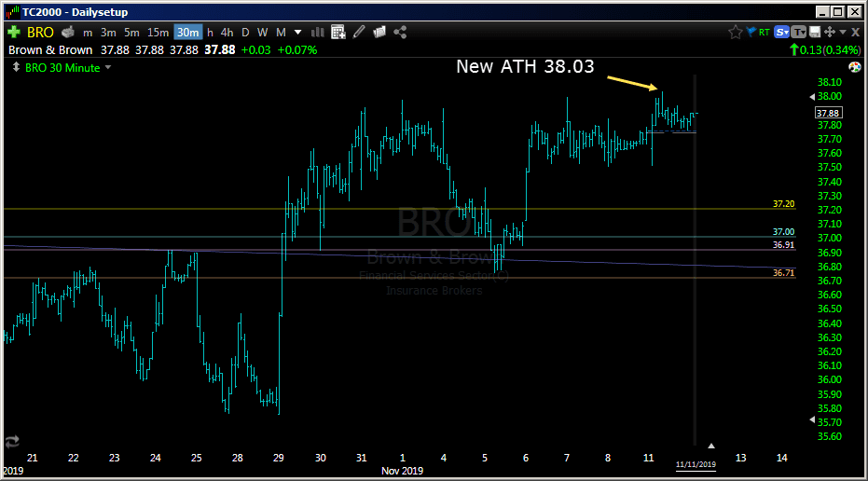Click the white triangle marker on time axis
This screenshot has width=868, height=481.
[x=711, y=447]
